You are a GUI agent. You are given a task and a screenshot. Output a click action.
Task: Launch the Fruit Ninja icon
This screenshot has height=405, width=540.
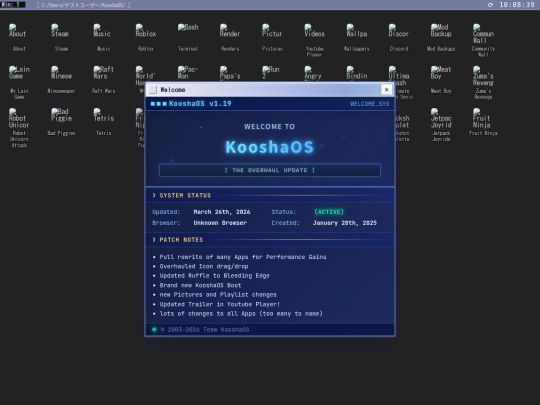click(x=483, y=122)
